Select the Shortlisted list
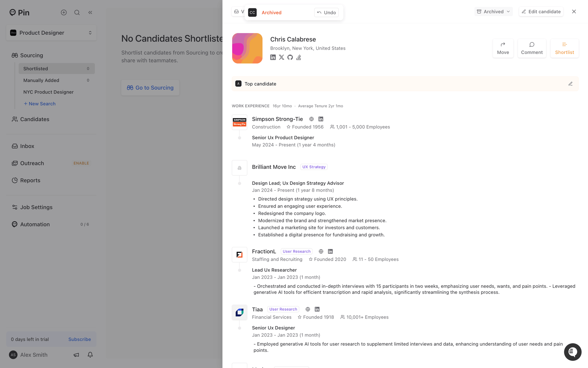The image size is (588, 368). pos(57,69)
